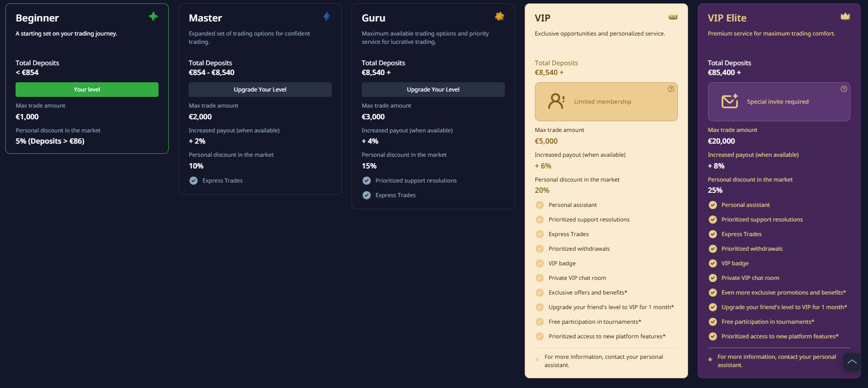
Task: Click the + 8% increased payout value
Action: coord(716,166)
